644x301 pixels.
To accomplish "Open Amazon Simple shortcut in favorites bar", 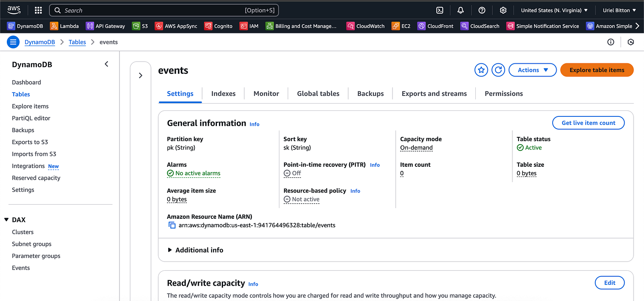I will tap(609, 26).
